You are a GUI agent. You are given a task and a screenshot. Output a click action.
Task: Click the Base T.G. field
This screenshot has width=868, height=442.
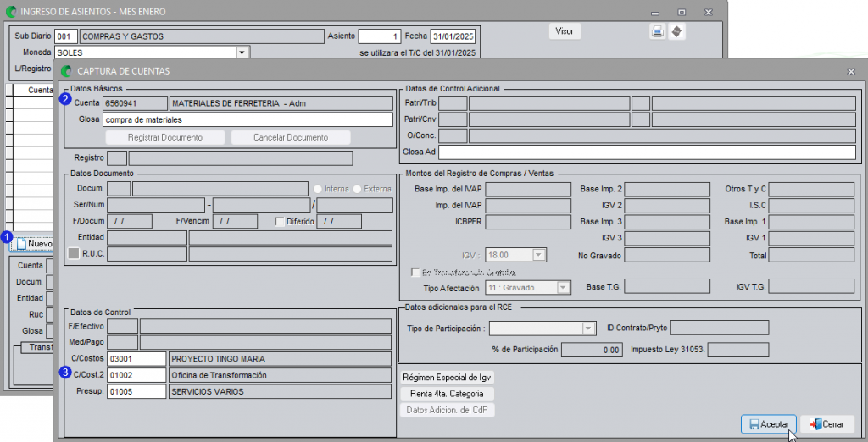point(667,286)
